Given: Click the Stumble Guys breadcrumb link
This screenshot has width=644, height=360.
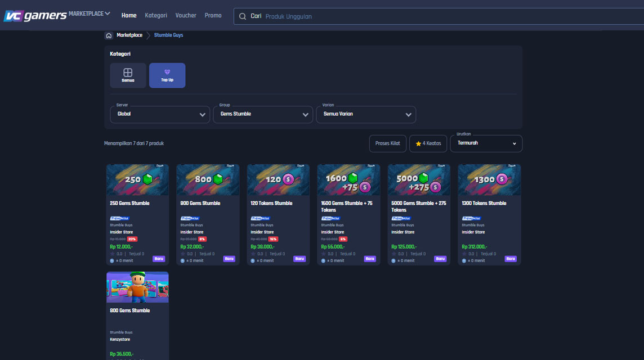Looking at the screenshot, I should tap(168, 35).
